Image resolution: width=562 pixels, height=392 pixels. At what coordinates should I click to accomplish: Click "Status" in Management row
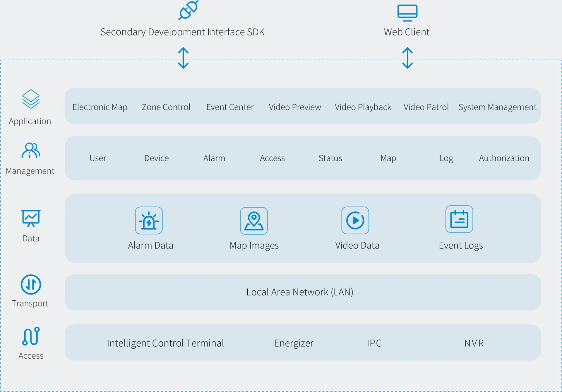point(330,158)
